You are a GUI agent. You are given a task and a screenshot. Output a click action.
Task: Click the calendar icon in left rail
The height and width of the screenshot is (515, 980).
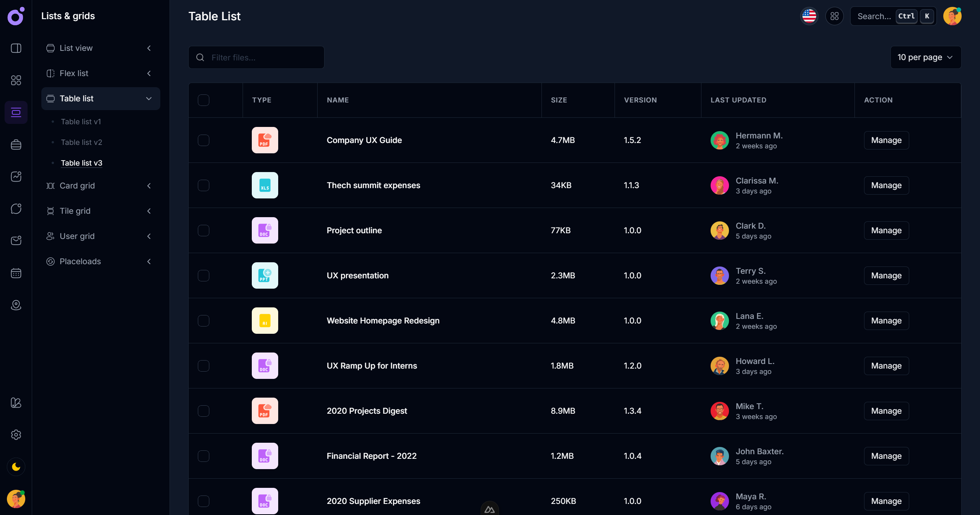click(16, 273)
